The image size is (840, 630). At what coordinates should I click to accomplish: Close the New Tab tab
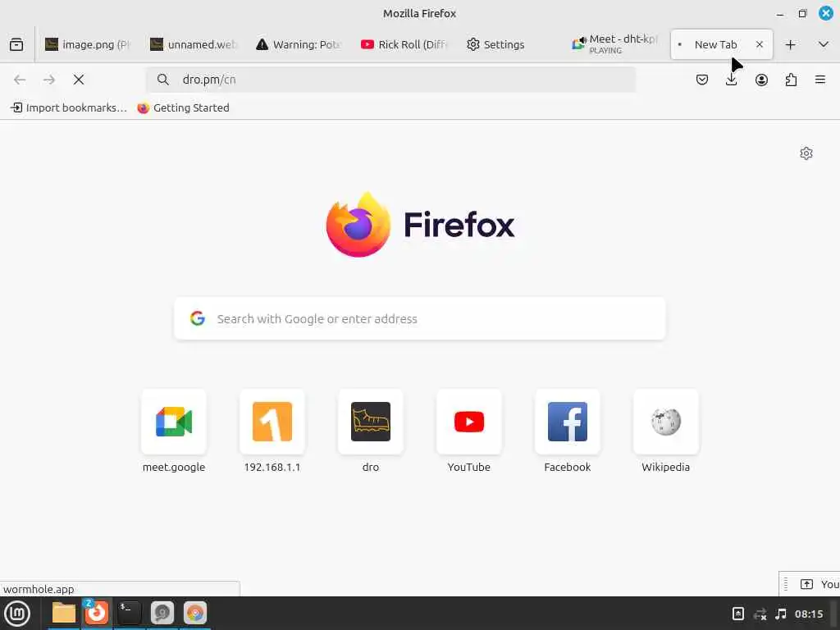(759, 44)
